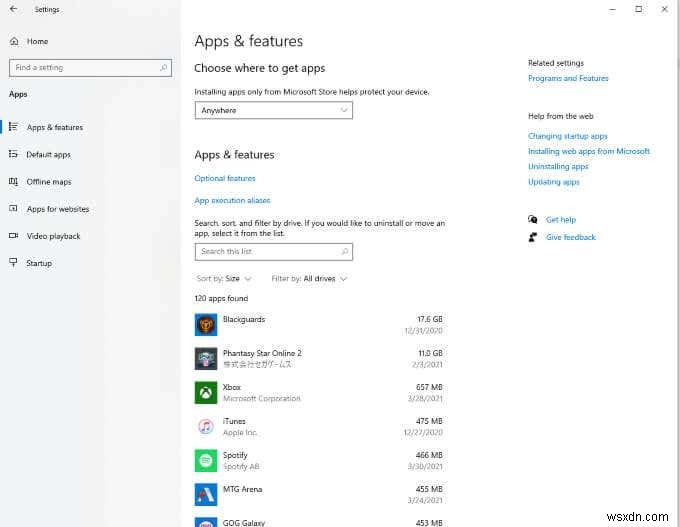Click the 466 MB size value
680x527 pixels.
tap(429, 455)
